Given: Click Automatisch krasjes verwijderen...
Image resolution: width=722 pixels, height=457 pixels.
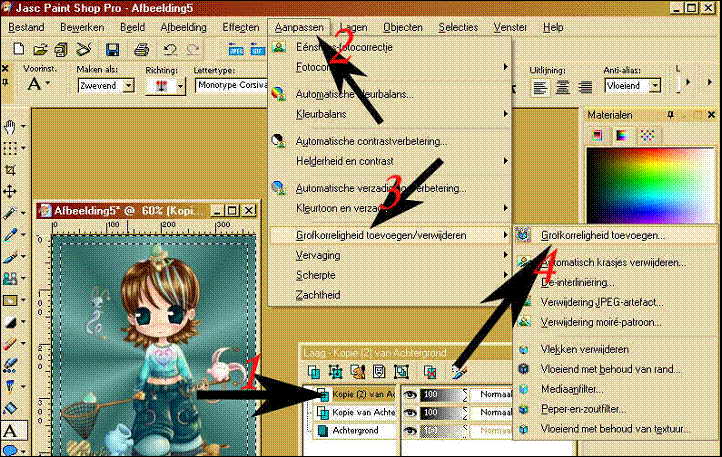Looking at the screenshot, I should coord(614,263).
